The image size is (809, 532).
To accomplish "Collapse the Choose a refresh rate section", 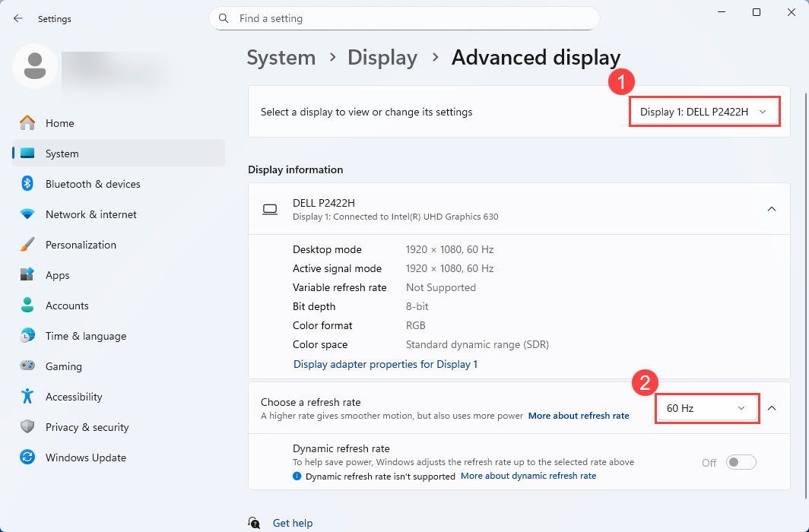I will pos(771,408).
